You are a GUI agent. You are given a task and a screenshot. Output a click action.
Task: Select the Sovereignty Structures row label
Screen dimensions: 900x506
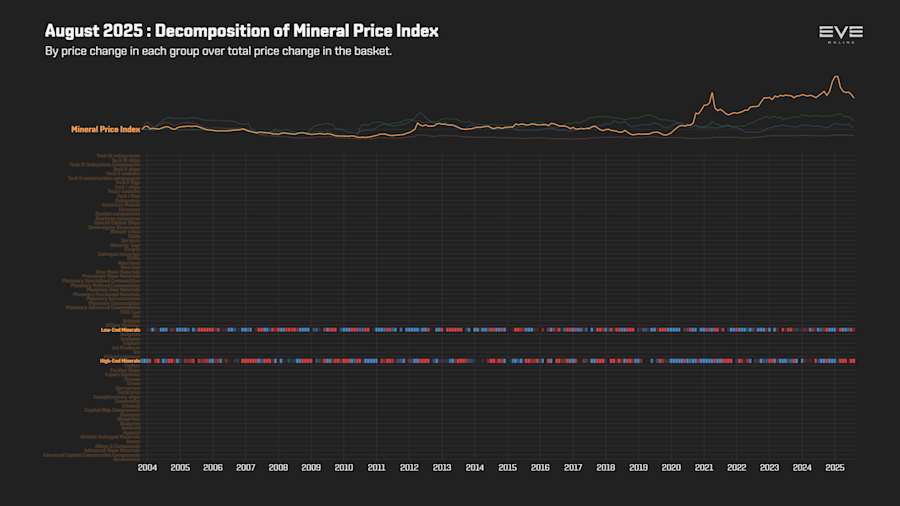114,228
